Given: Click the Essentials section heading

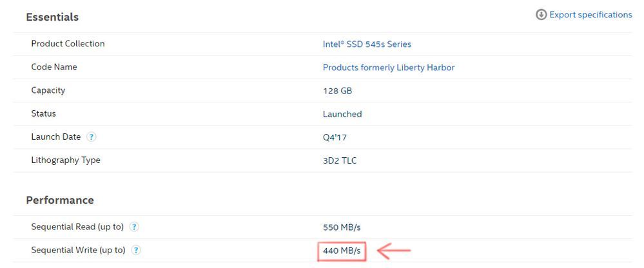Looking at the screenshot, I should coord(52,17).
